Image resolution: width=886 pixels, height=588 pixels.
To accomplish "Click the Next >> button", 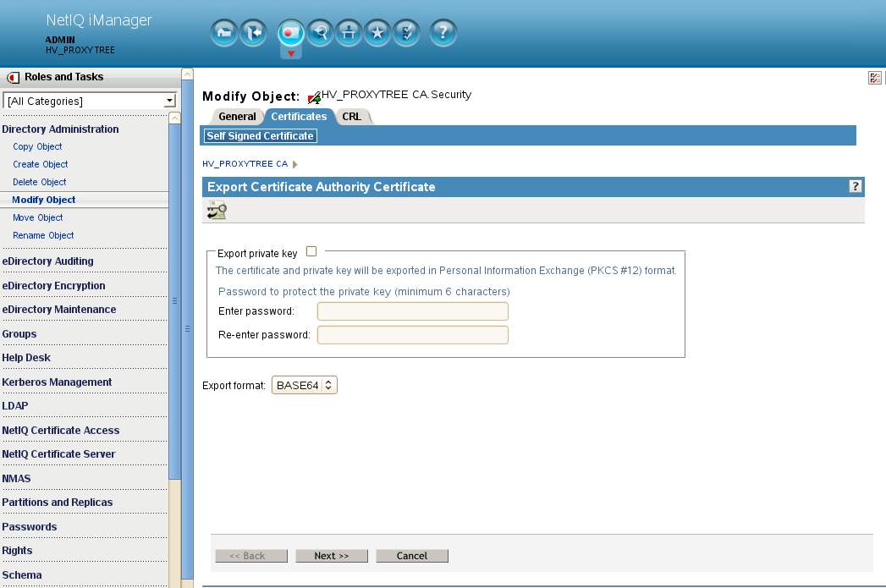I will (x=332, y=556).
